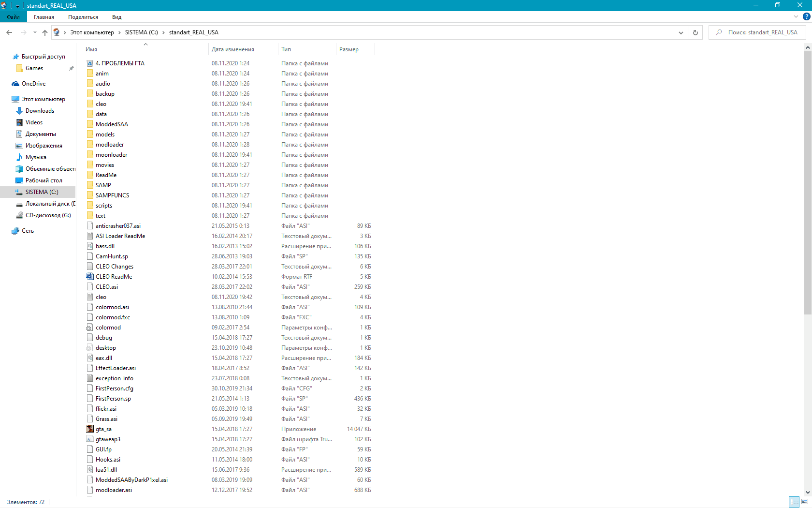
Task: Select the CLEO ReadMe RTF file icon
Action: tap(90, 277)
